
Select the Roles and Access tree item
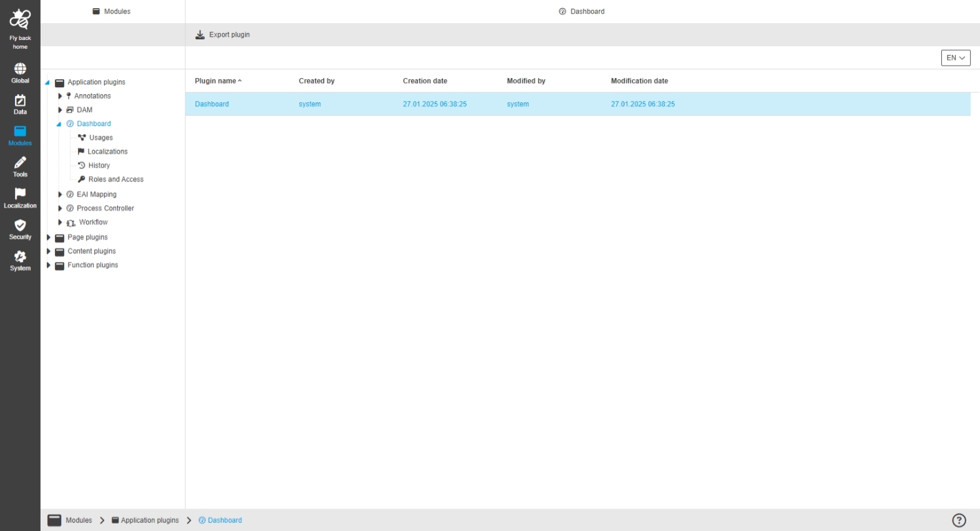click(x=116, y=179)
